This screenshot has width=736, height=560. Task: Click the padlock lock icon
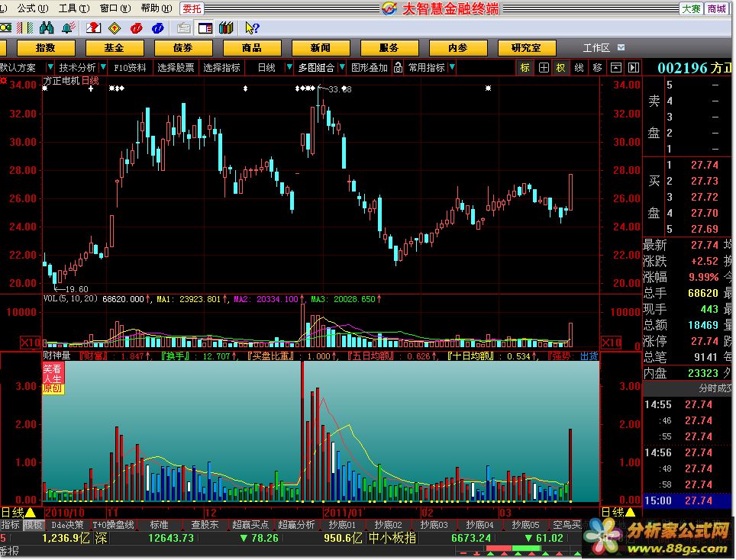point(398,68)
